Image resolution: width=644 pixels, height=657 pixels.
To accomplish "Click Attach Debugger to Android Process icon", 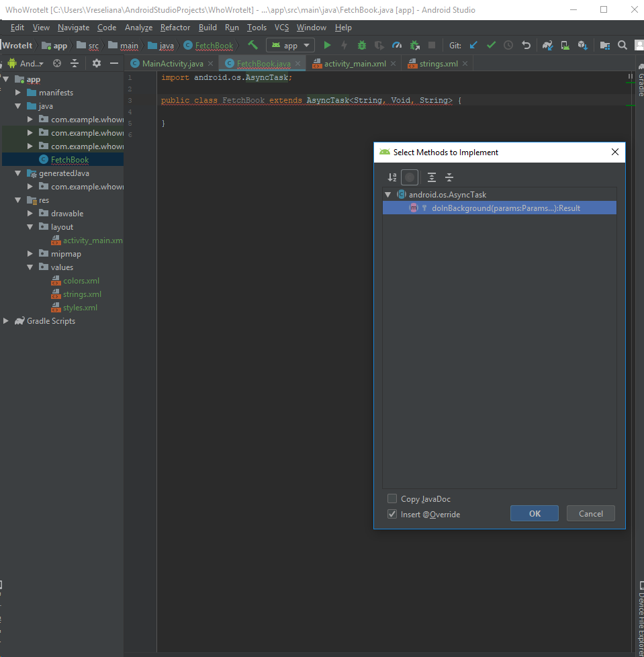I will pos(414,45).
